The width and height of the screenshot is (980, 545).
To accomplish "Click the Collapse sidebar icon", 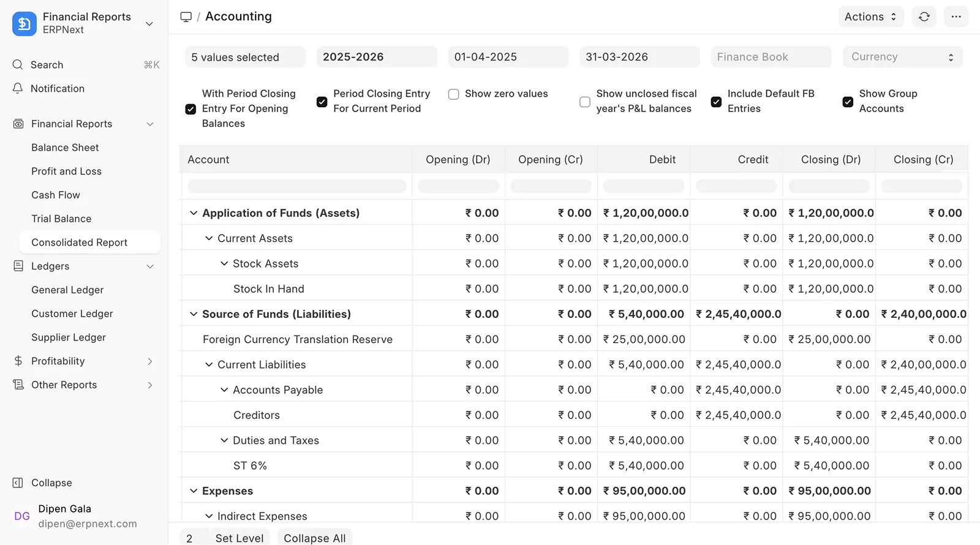I will pyautogui.click(x=18, y=483).
